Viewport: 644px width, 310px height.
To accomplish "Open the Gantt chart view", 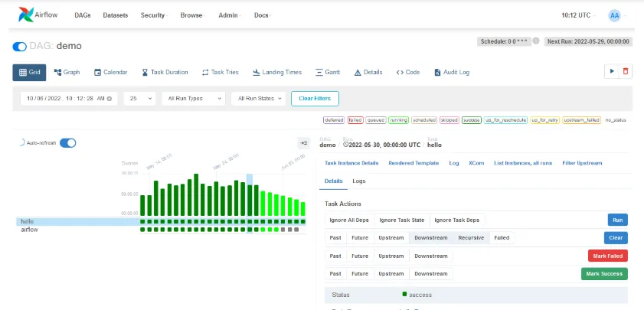I will tap(328, 72).
